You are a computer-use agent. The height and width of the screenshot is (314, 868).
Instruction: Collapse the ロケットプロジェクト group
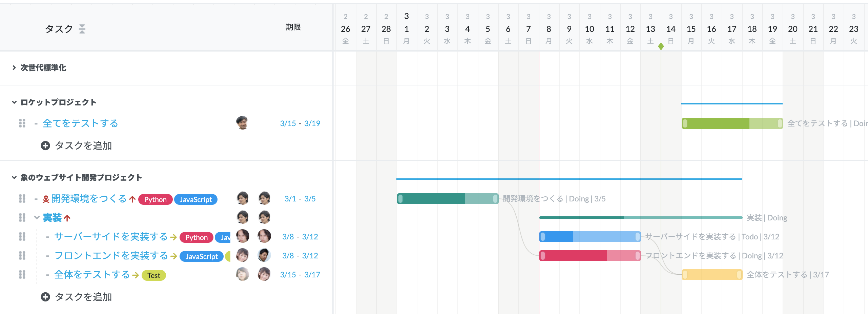click(x=14, y=102)
